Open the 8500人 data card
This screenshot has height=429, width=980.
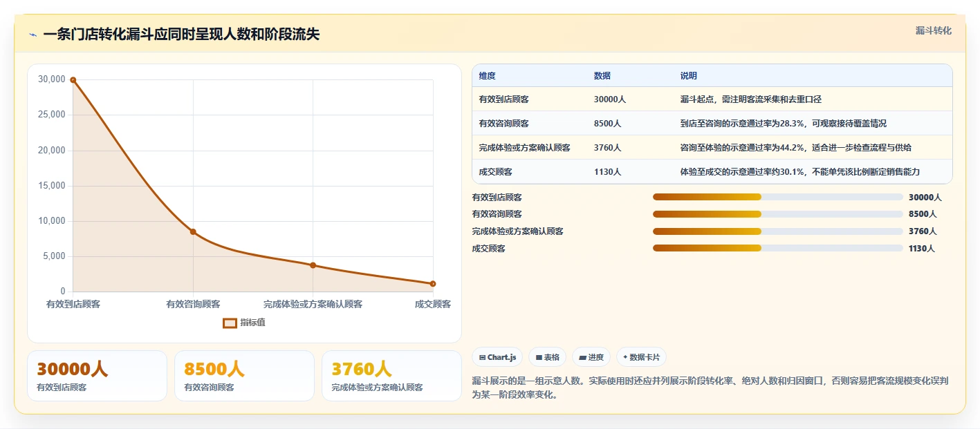click(244, 376)
